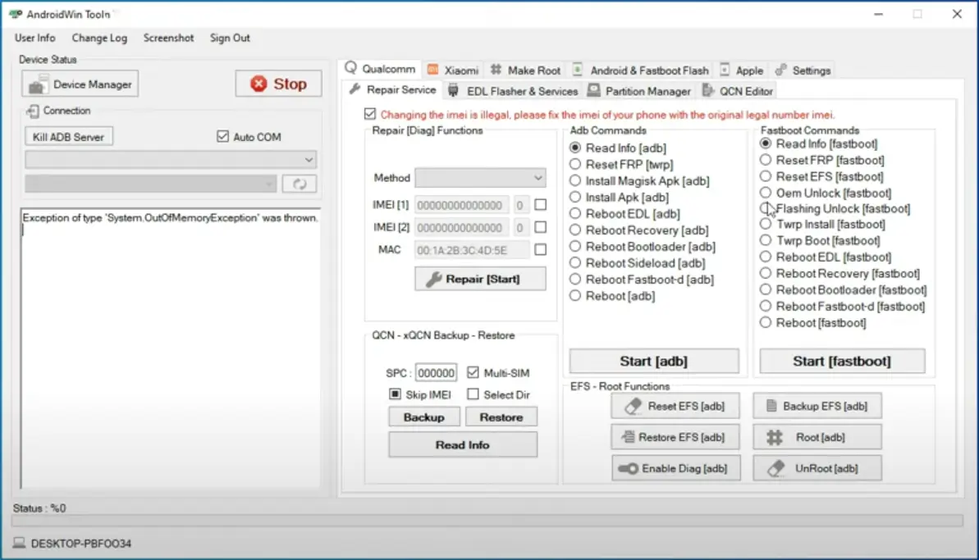
Task: Open the Screenshot menu
Action: (x=168, y=38)
